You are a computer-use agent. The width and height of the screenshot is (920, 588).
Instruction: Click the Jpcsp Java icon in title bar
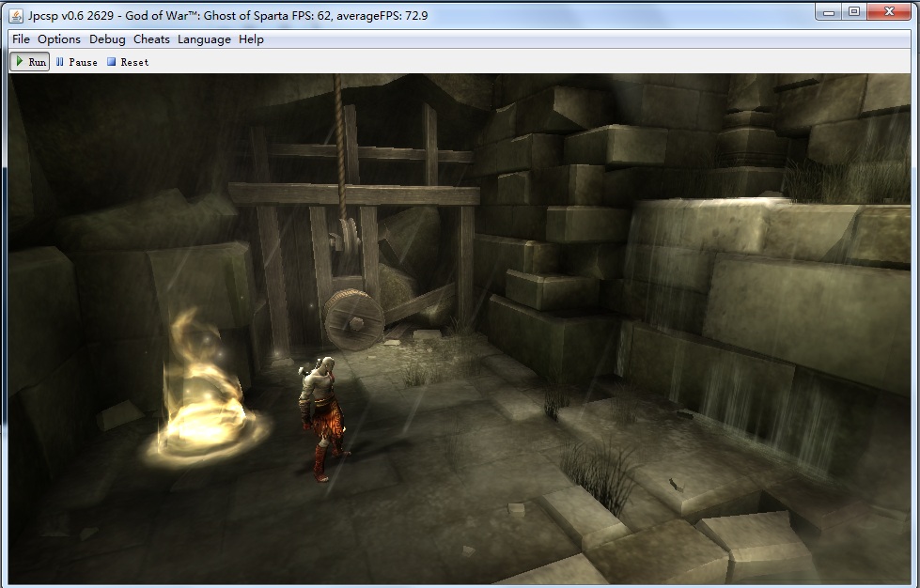(x=16, y=15)
